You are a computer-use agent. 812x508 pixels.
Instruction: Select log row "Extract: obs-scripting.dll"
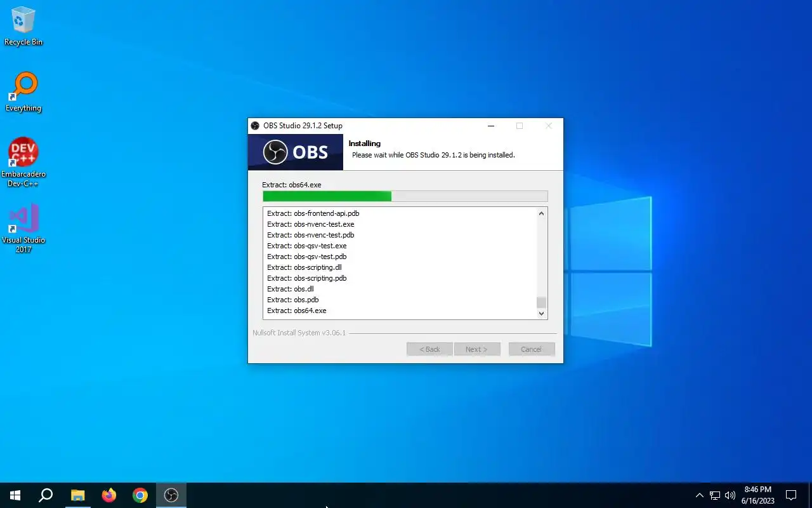coord(400,267)
